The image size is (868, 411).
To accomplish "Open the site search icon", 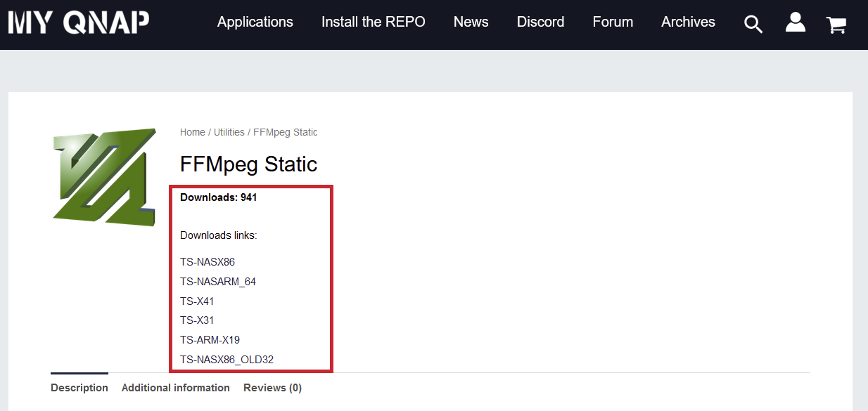I will click(753, 24).
